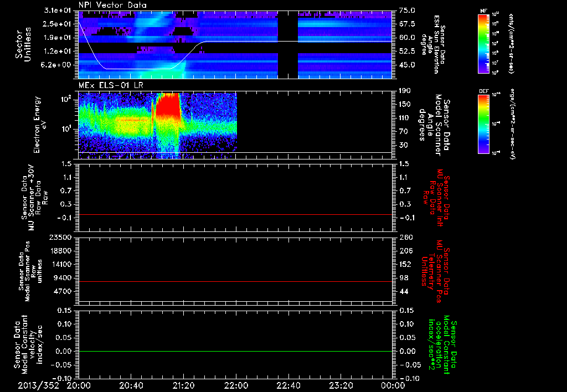Click the "190" scanner angle tick
The width and height of the screenshot is (567, 392).
click(x=405, y=91)
